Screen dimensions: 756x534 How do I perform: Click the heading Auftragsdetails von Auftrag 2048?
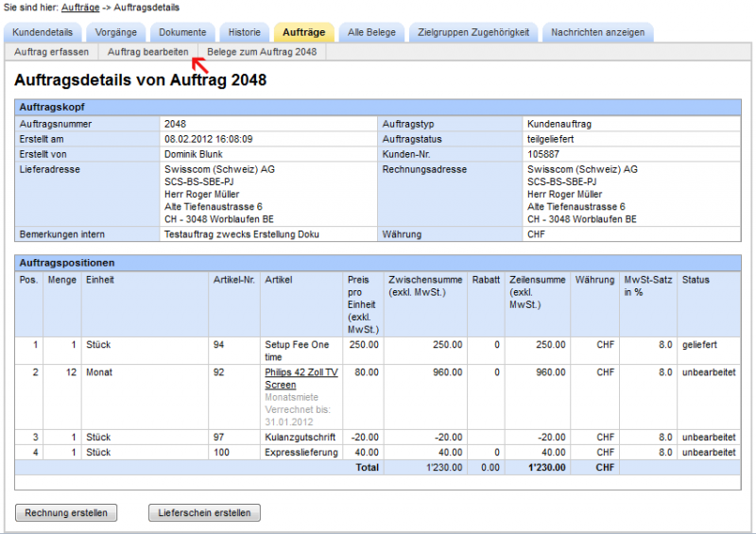tap(140, 79)
